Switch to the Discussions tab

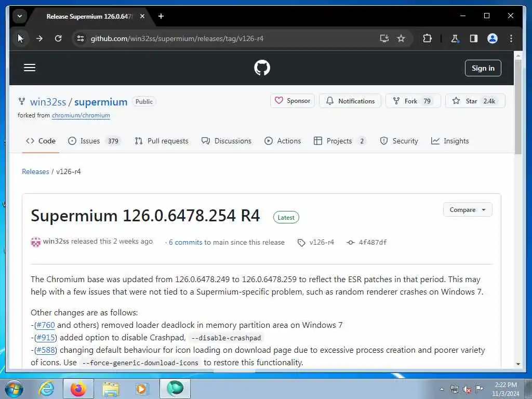pos(227,141)
